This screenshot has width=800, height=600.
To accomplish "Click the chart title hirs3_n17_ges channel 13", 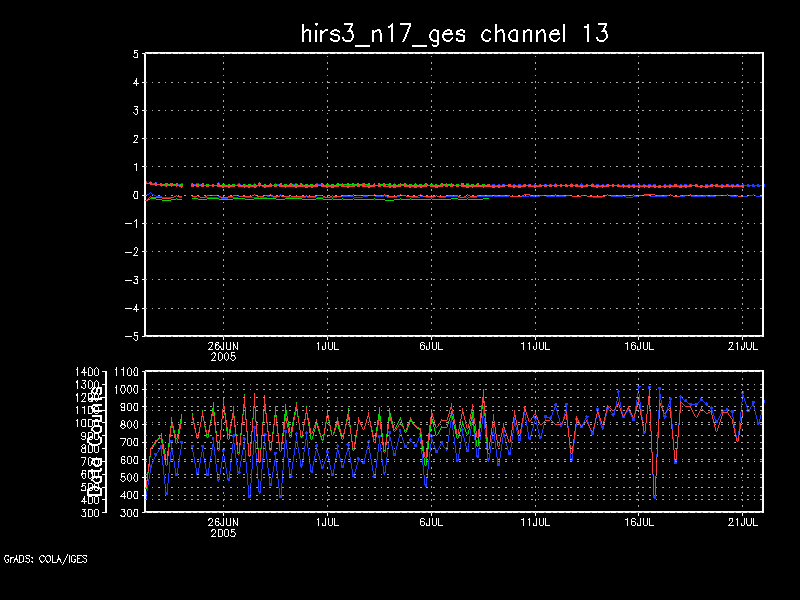I will coord(455,33).
